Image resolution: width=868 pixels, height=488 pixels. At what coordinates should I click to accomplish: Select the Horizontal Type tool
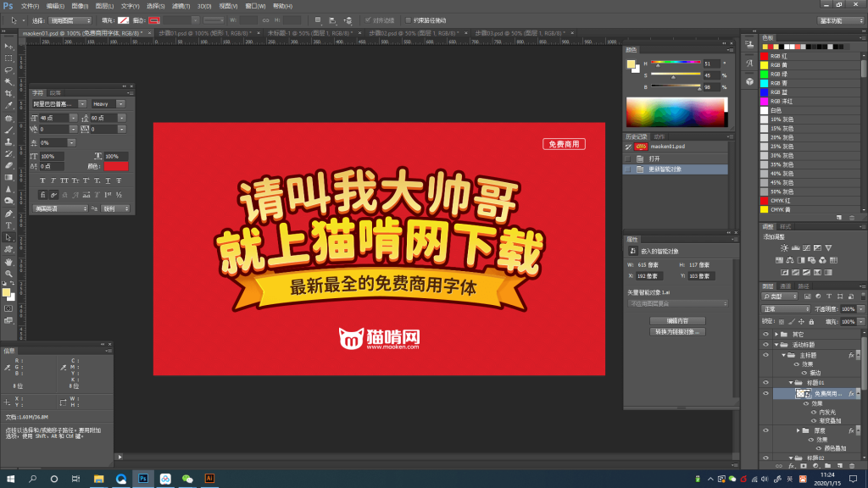(x=8, y=225)
